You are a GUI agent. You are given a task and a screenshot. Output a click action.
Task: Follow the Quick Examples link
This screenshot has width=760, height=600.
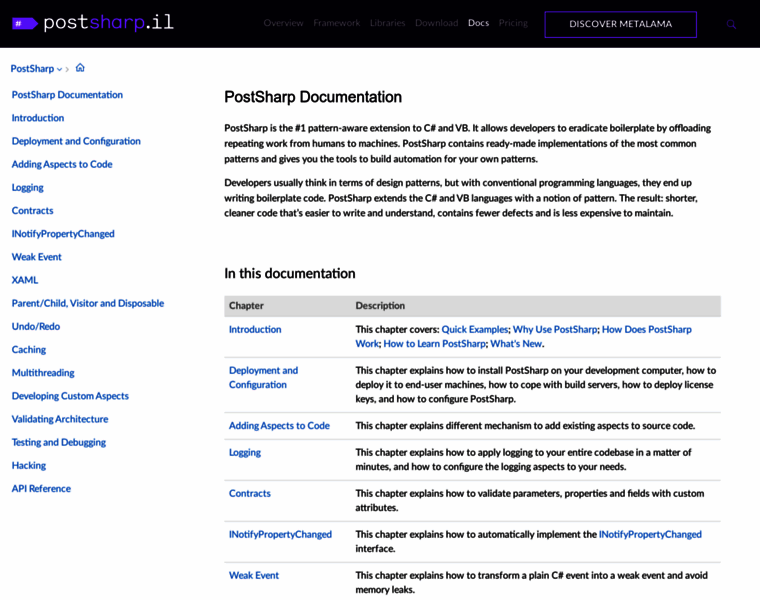pos(475,330)
